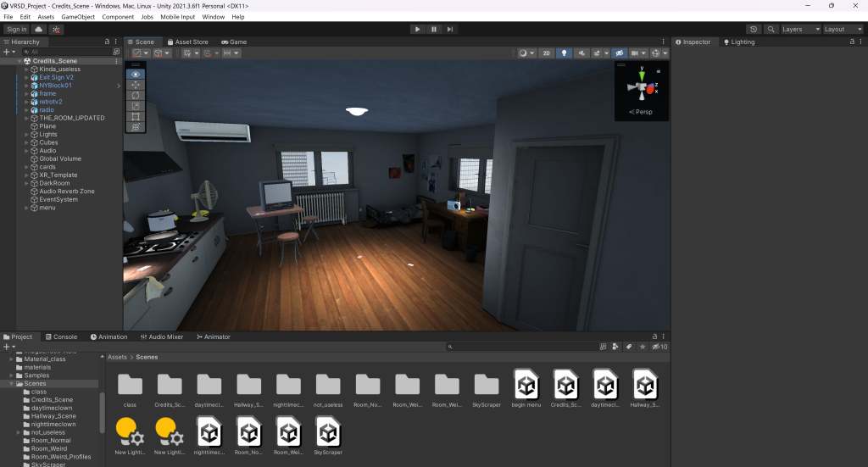Screen dimensions: 868x467
Task: Toggle hidden objects visibility in scene
Action: point(620,53)
